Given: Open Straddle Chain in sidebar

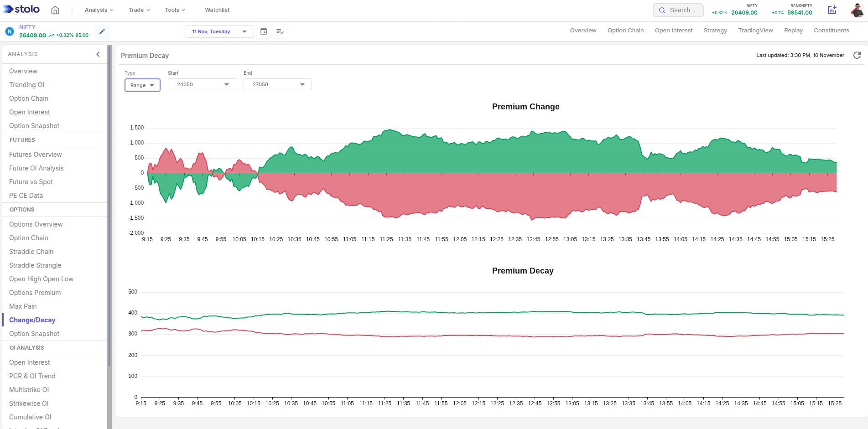Looking at the screenshot, I should click(31, 252).
